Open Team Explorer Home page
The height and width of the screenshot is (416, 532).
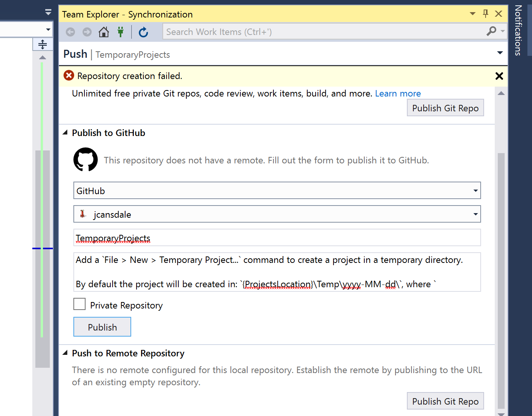104,32
